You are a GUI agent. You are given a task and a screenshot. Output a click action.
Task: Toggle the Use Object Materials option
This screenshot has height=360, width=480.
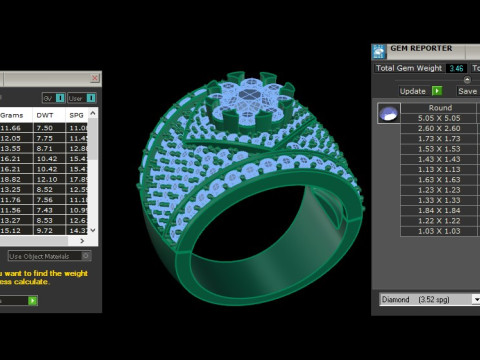(x=49, y=256)
